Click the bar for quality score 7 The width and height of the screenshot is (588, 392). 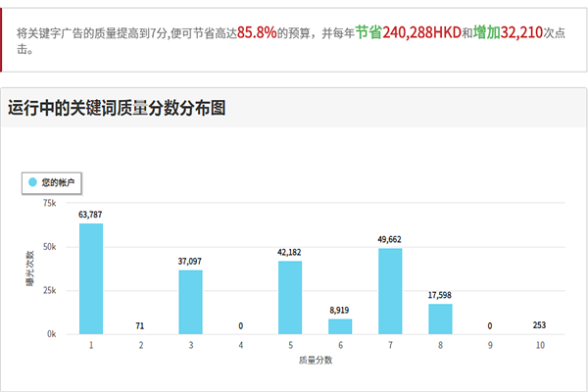click(x=390, y=291)
